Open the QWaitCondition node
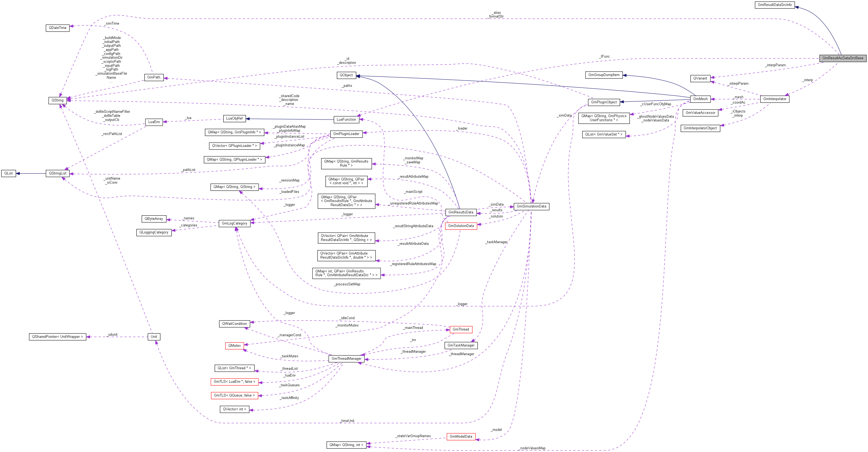 coord(234,324)
